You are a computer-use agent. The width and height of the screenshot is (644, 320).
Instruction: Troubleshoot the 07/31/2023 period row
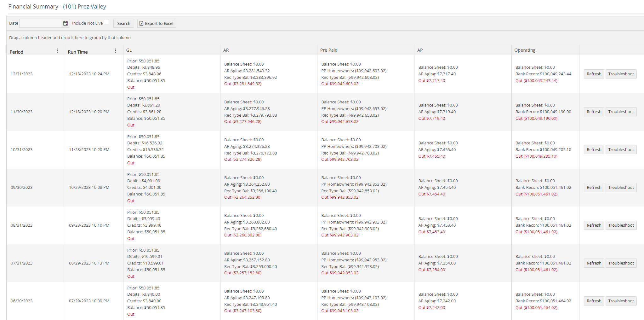click(621, 263)
